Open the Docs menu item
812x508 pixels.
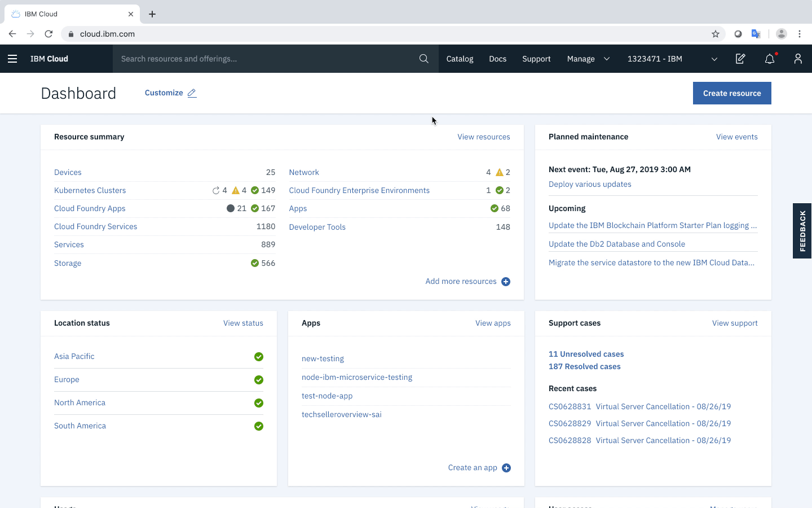(x=497, y=59)
